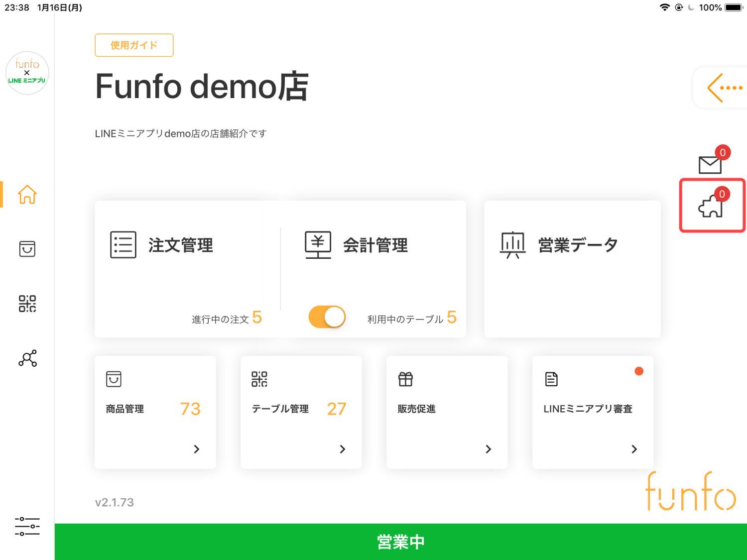The width and height of the screenshot is (747, 560).
Task: Tap the green 営業中 status bar
Action: (x=401, y=542)
